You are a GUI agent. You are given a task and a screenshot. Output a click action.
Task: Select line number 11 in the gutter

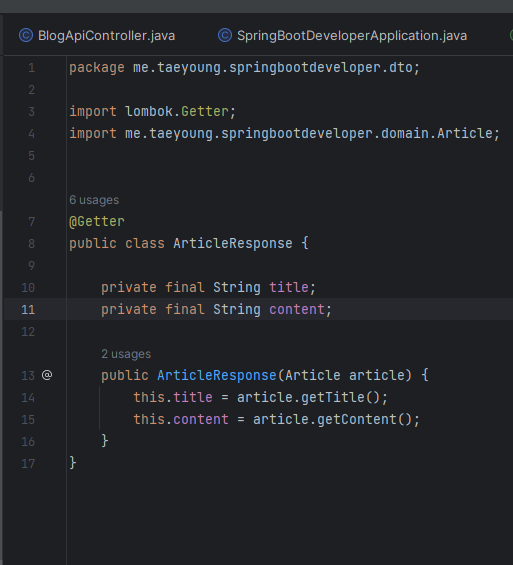[28, 310]
